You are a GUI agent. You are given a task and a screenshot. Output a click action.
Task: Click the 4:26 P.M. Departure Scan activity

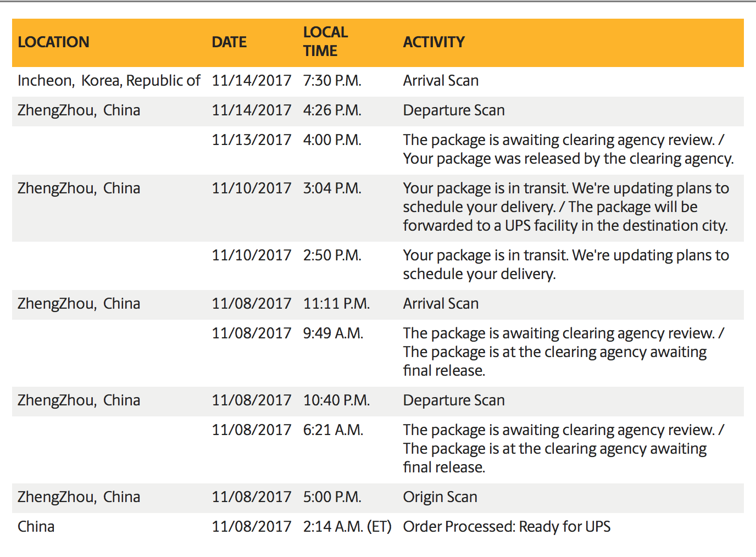(453, 110)
